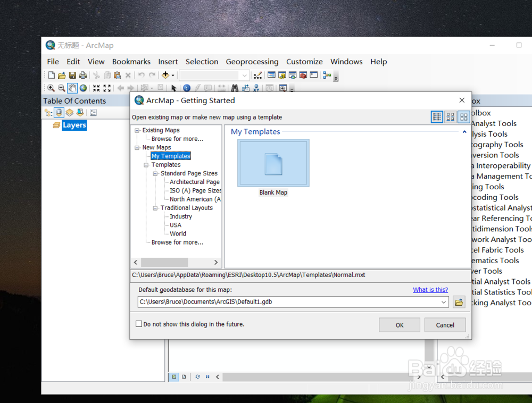Click the Fixed Zoom In arrows icon
The image size is (532, 403).
pyautogui.click(x=96, y=88)
